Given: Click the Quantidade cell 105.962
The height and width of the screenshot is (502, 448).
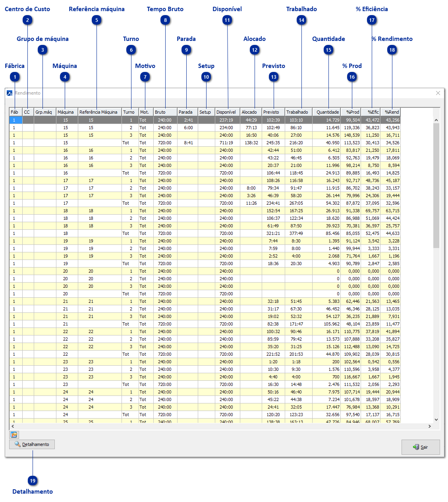Looking at the screenshot, I should (x=326, y=324).
